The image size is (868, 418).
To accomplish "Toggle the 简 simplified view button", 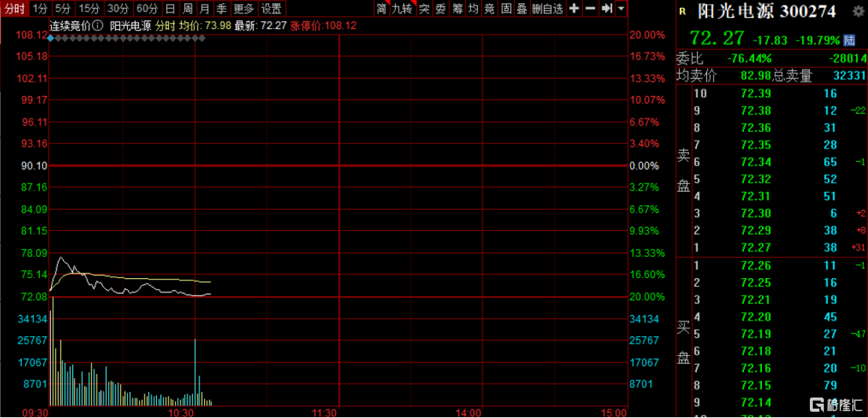I will [x=381, y=9].
